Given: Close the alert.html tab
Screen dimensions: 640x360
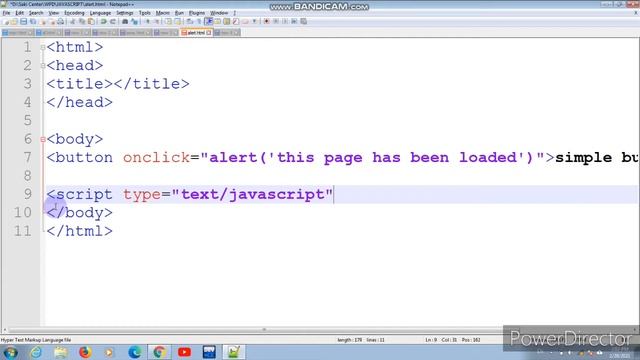Looking at the screenshot, I should [x=209, y=33].
